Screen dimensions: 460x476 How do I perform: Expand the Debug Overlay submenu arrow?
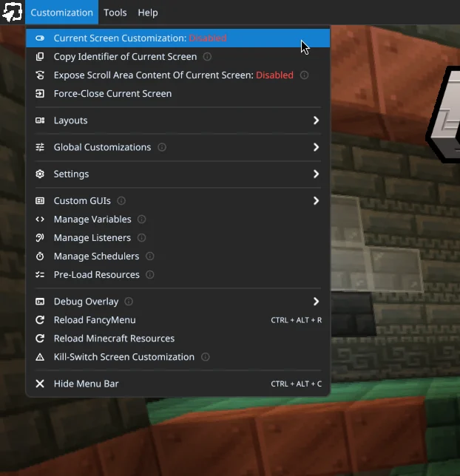click(x=316, y=302)
